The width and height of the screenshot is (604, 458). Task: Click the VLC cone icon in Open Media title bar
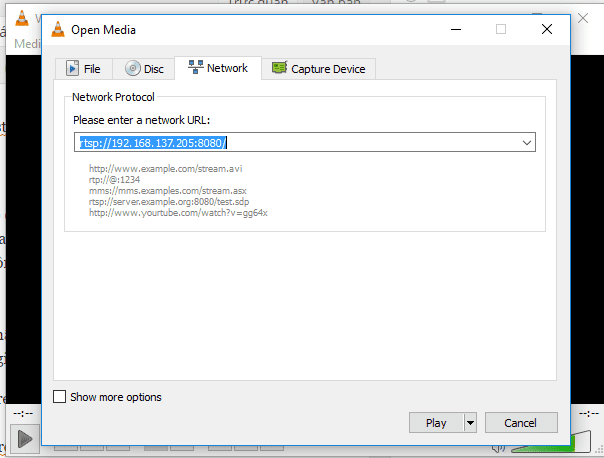coord(56,29)
